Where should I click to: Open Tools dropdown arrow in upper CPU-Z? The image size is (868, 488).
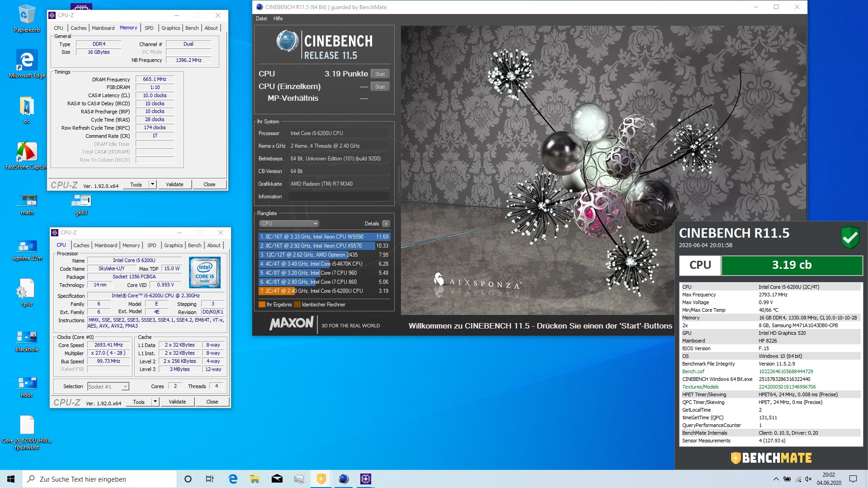coord(152,184)
